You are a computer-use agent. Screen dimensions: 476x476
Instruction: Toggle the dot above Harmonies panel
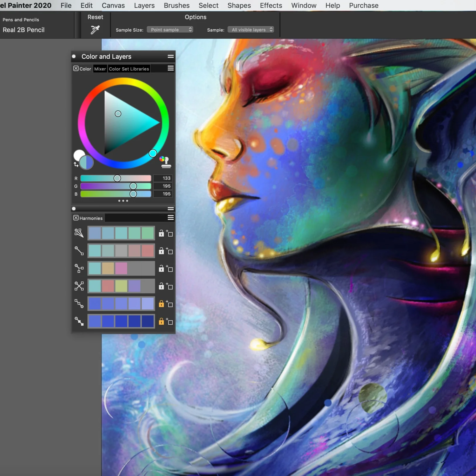click(74, 209)
